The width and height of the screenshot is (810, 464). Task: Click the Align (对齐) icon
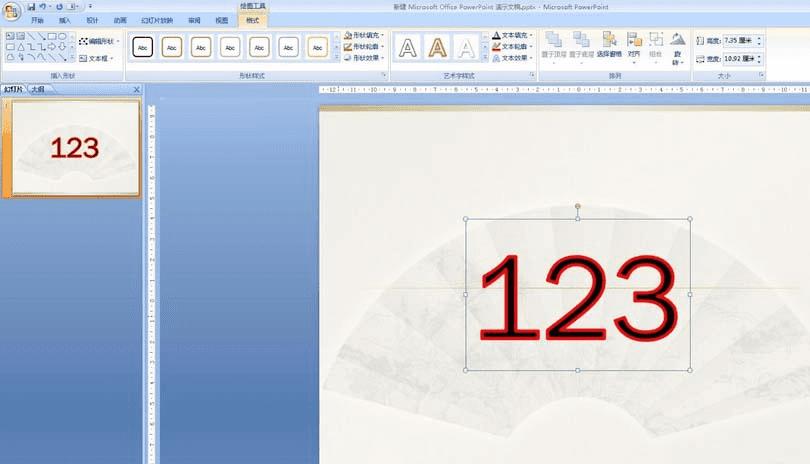coord(634,45)
